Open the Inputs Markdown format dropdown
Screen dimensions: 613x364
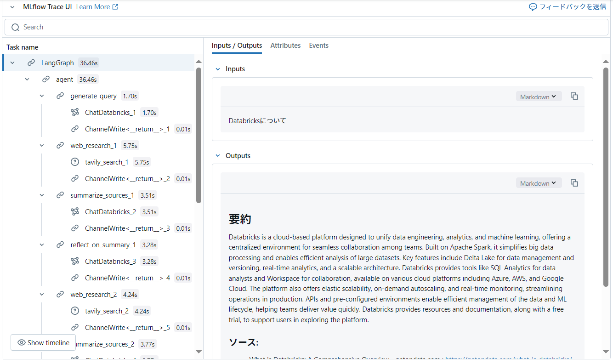click(x=538, y=97)
